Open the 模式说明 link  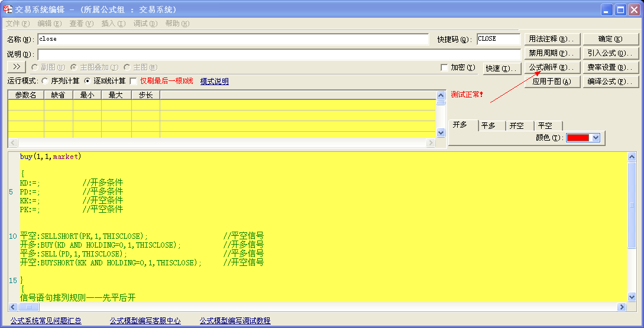click(x=214, y=82)
